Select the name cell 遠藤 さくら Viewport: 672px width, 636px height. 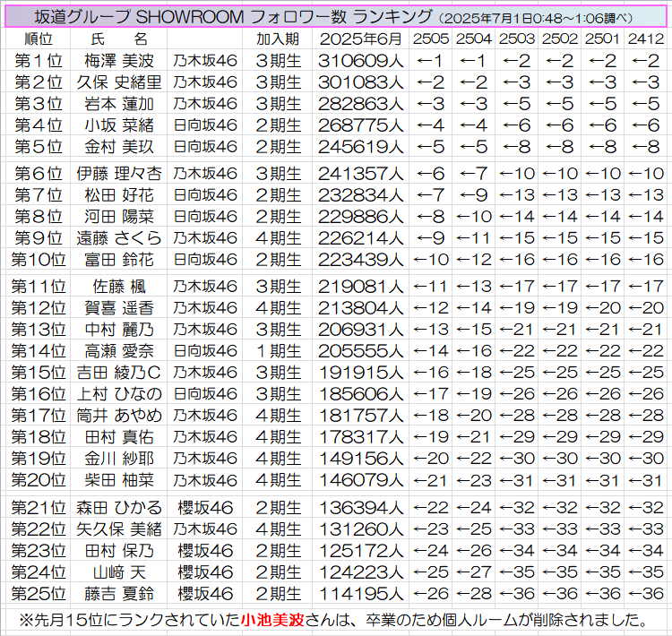[x=119, y=238]
